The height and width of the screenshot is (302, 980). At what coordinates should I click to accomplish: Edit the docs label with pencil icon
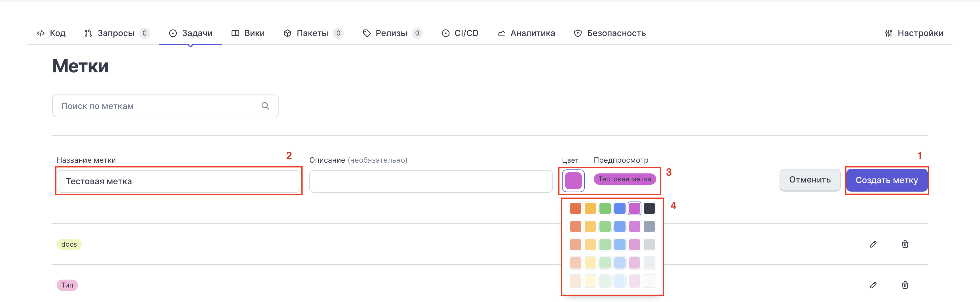(873, 244)
